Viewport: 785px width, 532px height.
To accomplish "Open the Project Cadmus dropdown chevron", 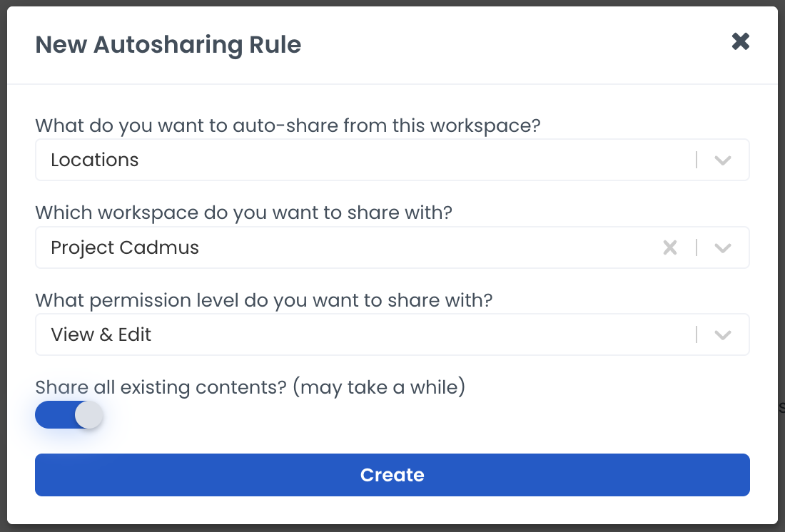I will [723, 248].
